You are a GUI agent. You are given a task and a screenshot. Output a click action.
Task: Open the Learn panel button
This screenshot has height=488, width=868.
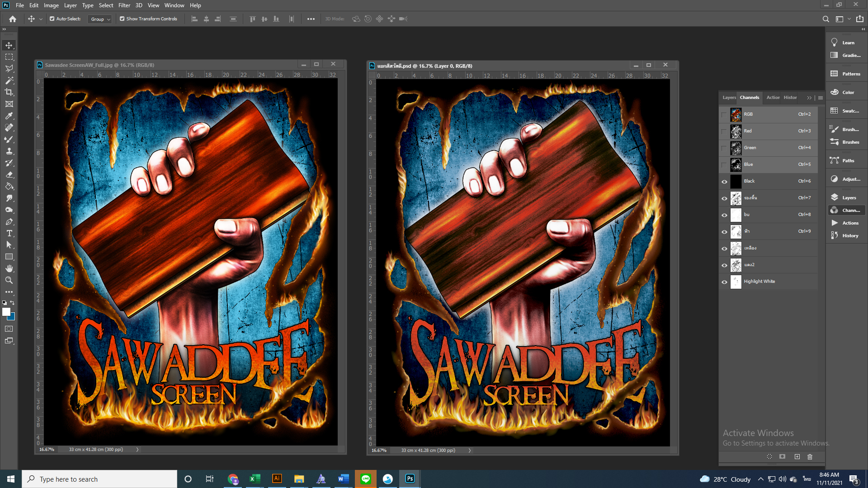pyautogui.click(x=846, y=42)
